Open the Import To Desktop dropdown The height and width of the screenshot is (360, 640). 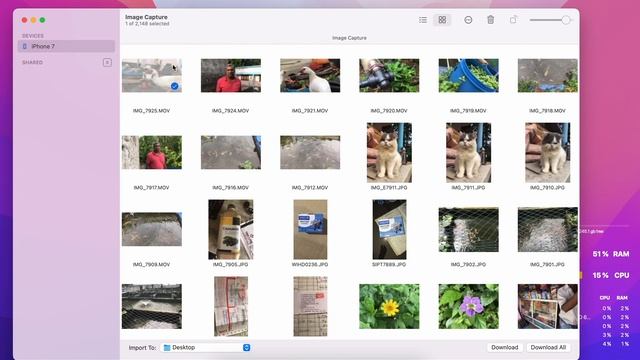click(206, 347)
